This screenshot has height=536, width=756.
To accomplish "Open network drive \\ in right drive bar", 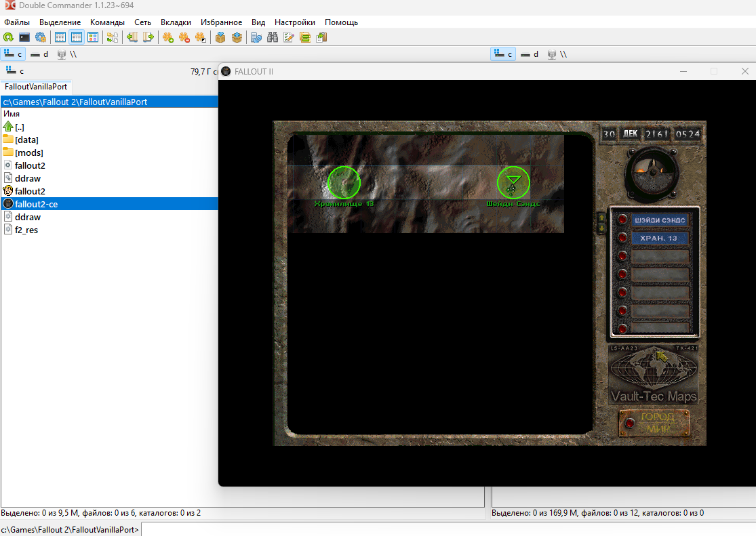I will pos(557,54).
